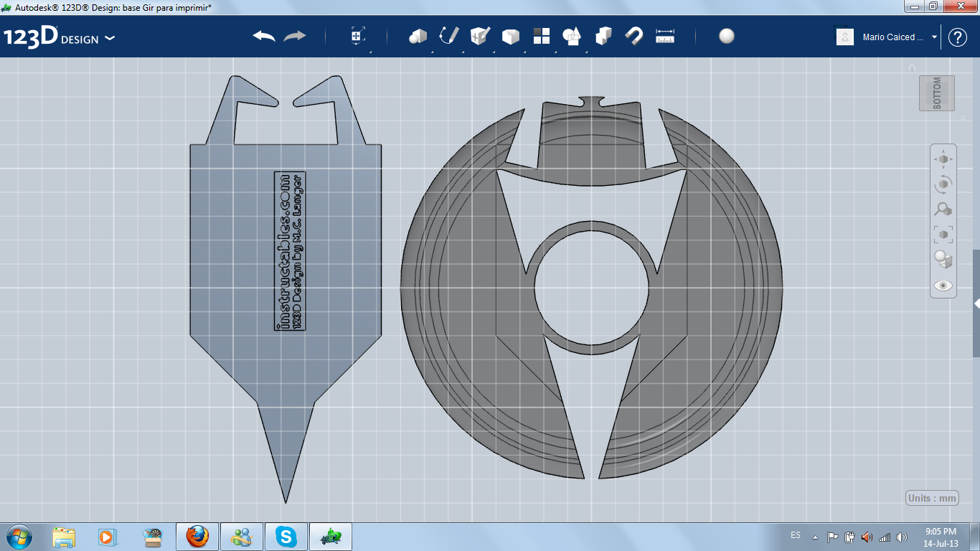Open the Pattern tool
This screenshot has width=980, height=551.
pos(542,36)
